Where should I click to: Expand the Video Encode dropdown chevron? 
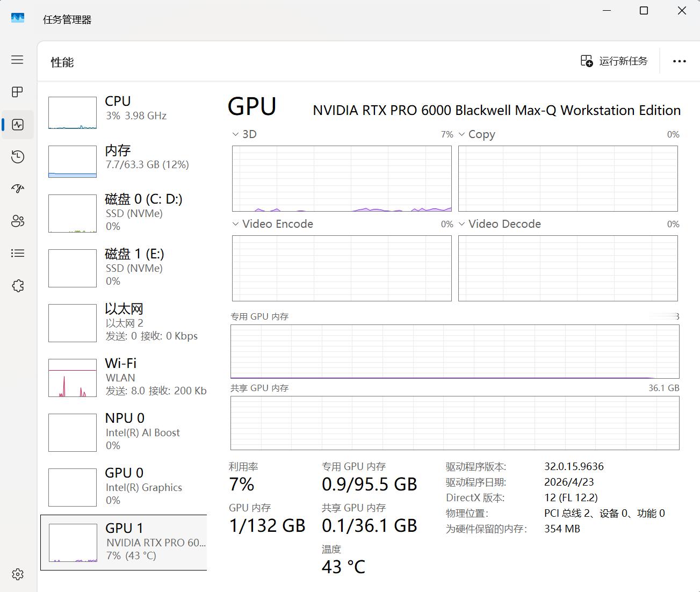(235, 224)
